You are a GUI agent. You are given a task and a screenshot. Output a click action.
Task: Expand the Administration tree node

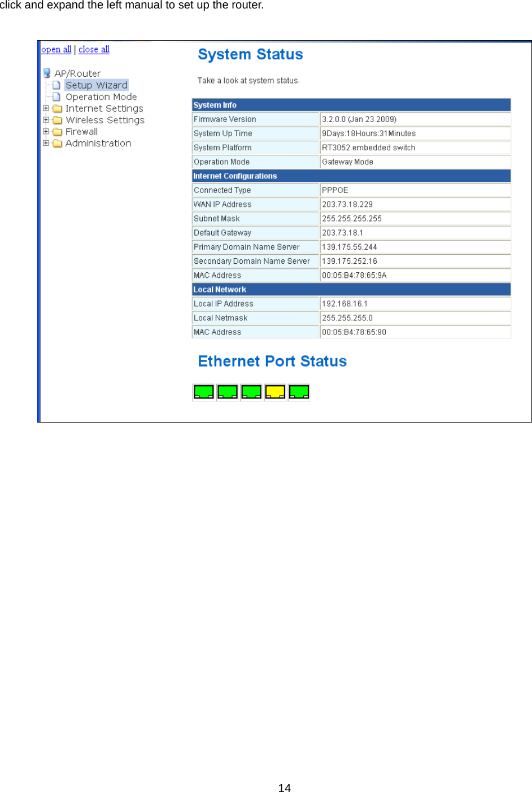46,143
